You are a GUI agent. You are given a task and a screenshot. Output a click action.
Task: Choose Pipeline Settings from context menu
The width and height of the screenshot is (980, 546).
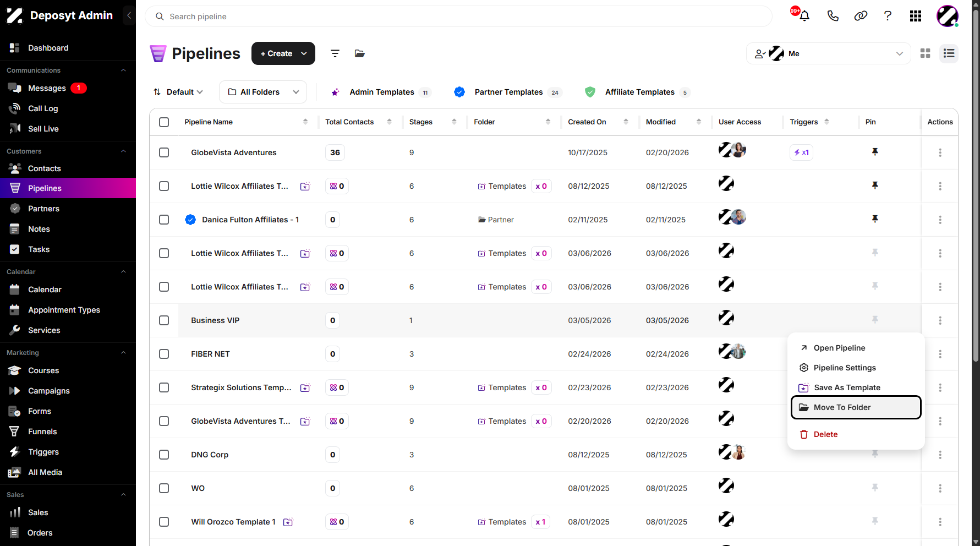[x=856, y=368]
